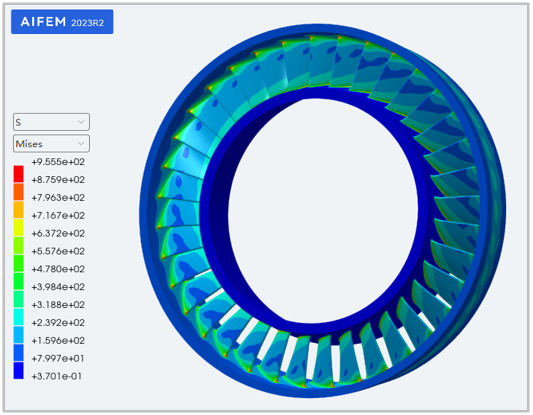The height and width of the screenshot is (415, 533).
Task: Click the legend maximum value +9.555e+02
Action: tap(58, 162)
